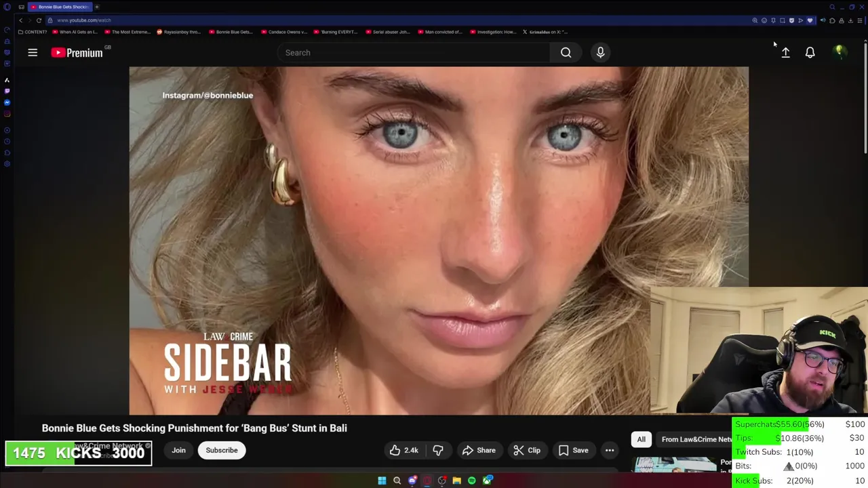
Task: Switch to the Bonnie Blue browser tab
Action: [59, 7]
